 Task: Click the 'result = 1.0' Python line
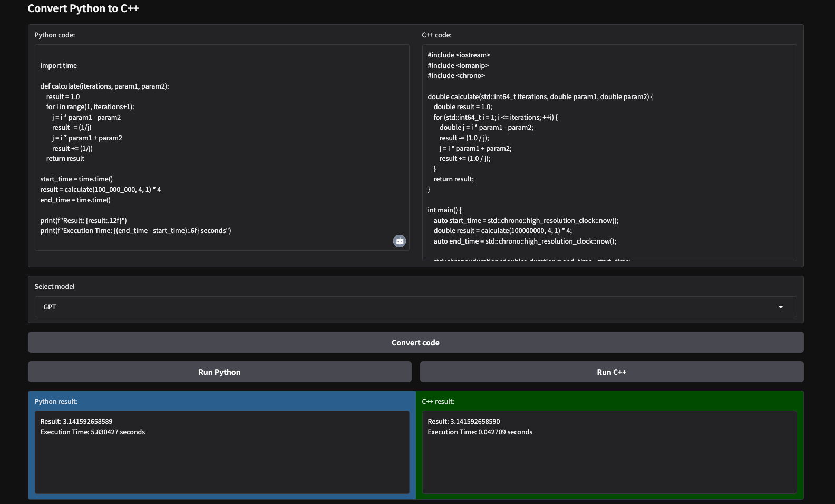coord(63,97)
